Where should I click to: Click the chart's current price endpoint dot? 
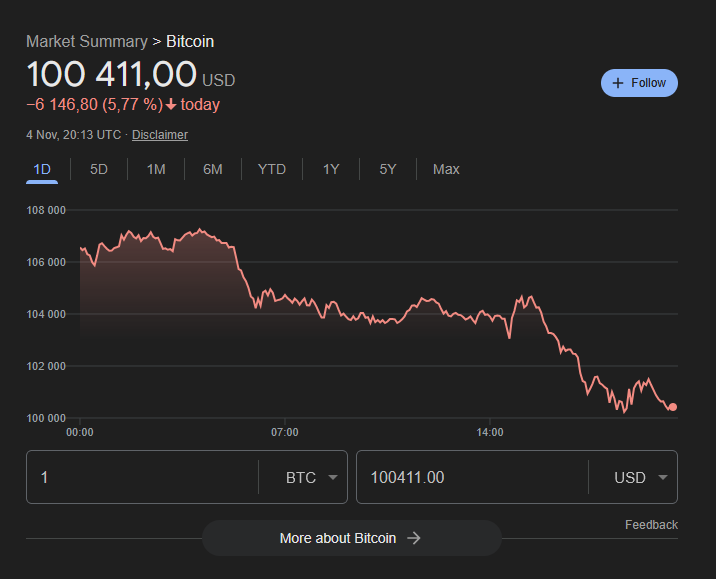[673, 407]
